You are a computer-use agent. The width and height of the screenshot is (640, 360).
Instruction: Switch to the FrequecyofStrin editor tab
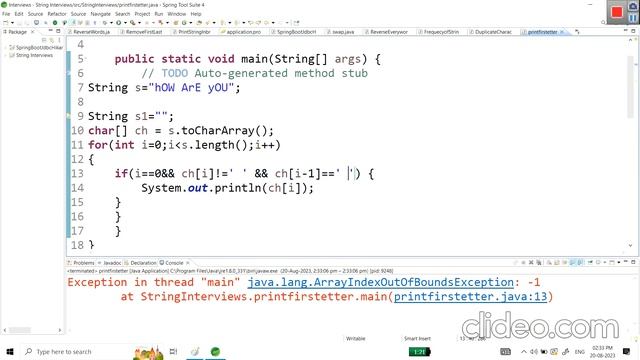pyautogui.click(x=441, y=32)
